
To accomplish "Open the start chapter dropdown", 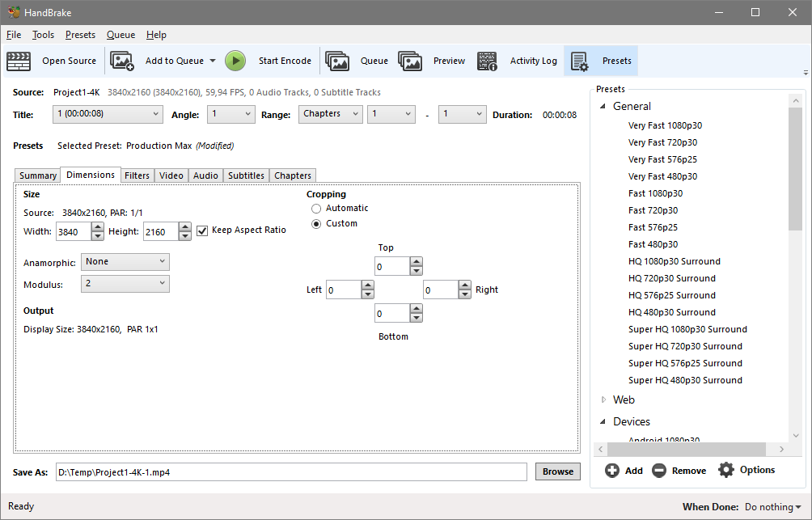I will pyautogui.click(x=391, y=114).
